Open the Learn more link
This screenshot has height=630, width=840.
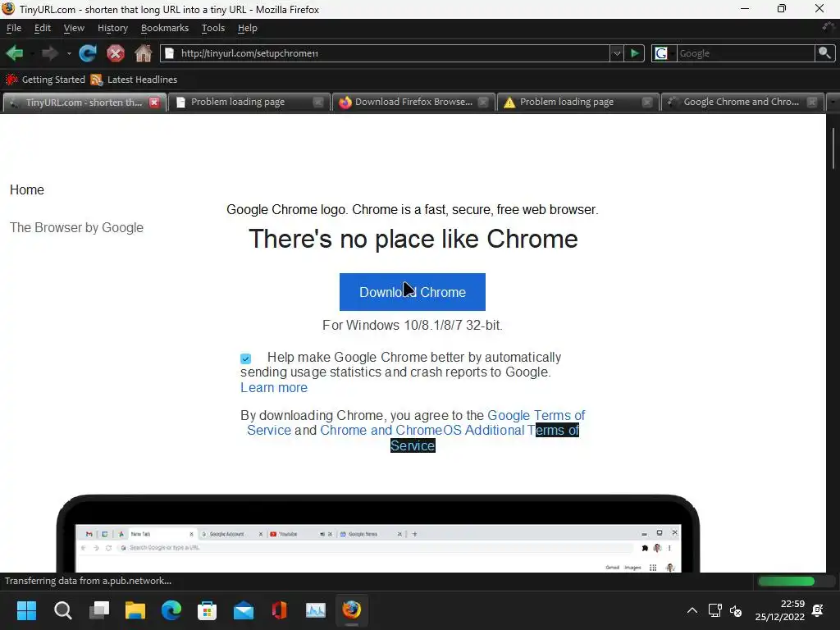[274, 387]
